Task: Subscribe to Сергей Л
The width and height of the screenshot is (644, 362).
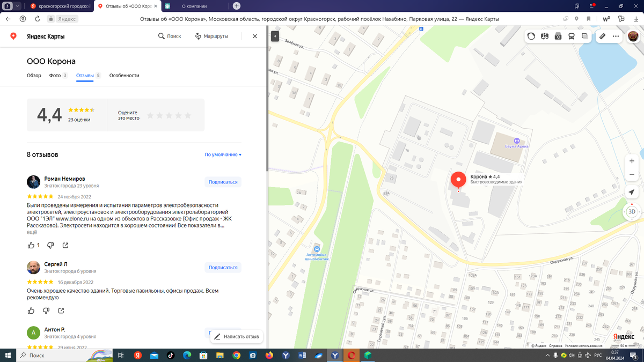Action: click(223, 267)
